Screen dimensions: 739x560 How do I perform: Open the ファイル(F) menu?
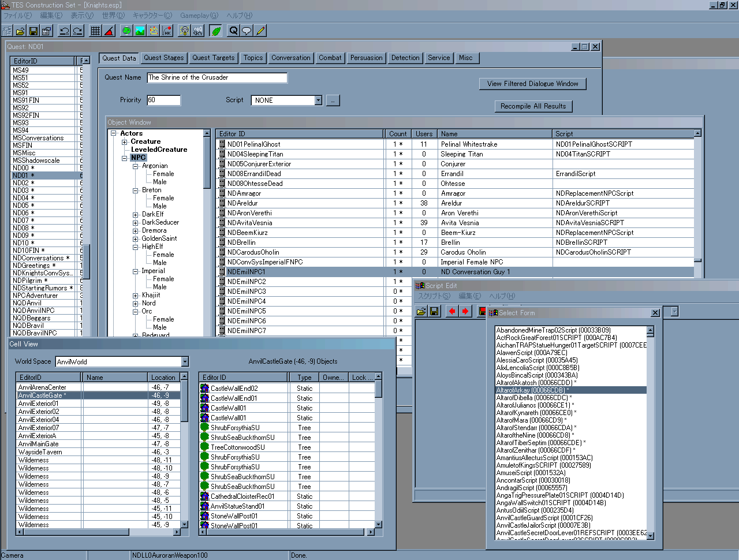pos(17,16)
